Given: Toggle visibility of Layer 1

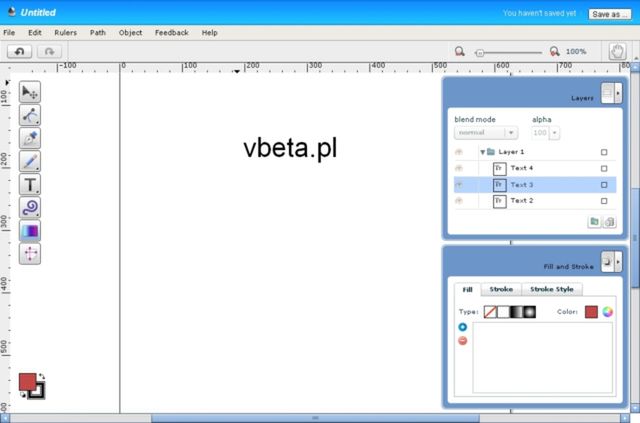Looking at the screenshot, I should coord(459,152).
